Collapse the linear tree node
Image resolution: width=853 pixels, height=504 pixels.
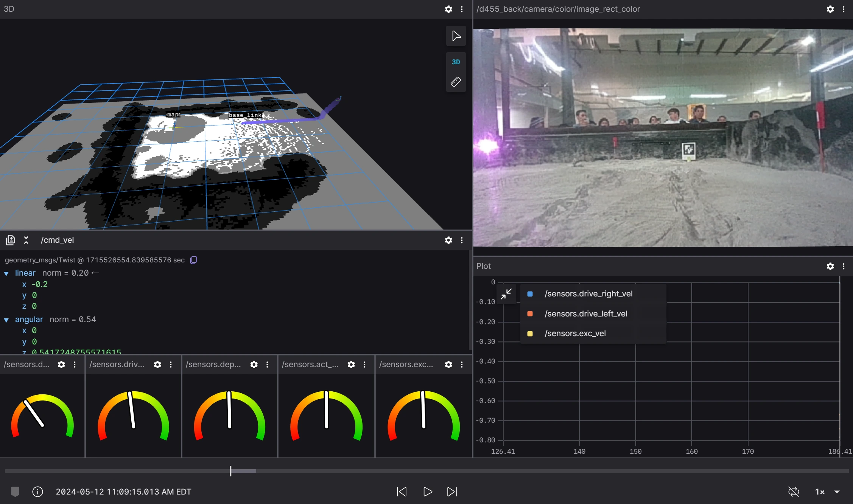click(6, 273)
